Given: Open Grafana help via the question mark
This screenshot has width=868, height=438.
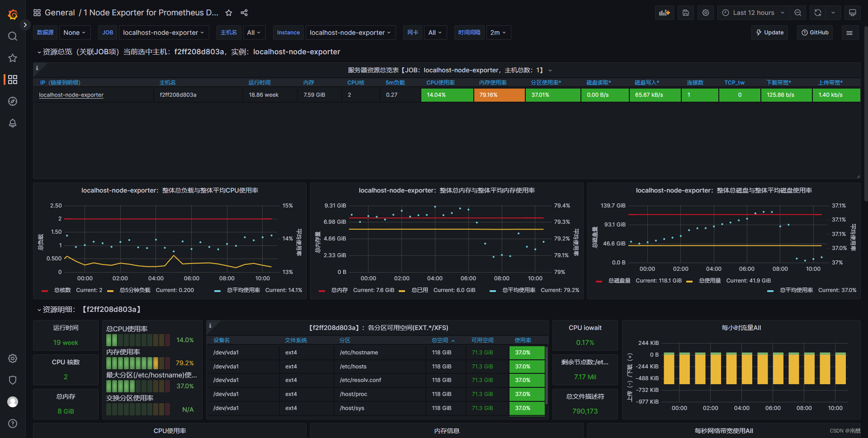Looking at the screenshot, I should [x=13, y=424].
